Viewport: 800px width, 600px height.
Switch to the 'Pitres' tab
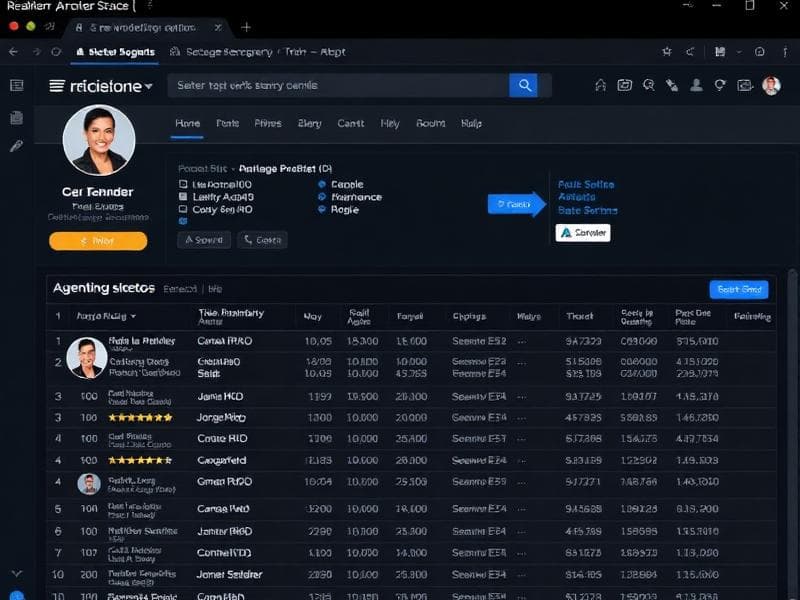coord(268,123)
